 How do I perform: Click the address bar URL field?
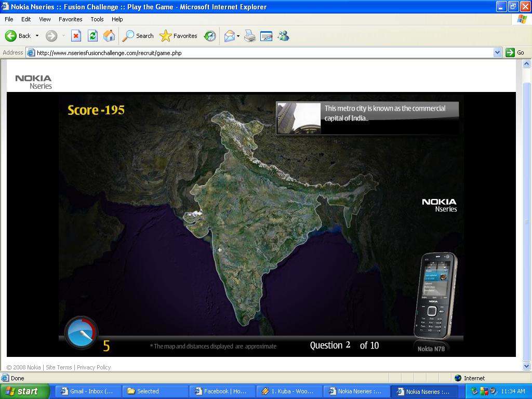pos(260,52)
